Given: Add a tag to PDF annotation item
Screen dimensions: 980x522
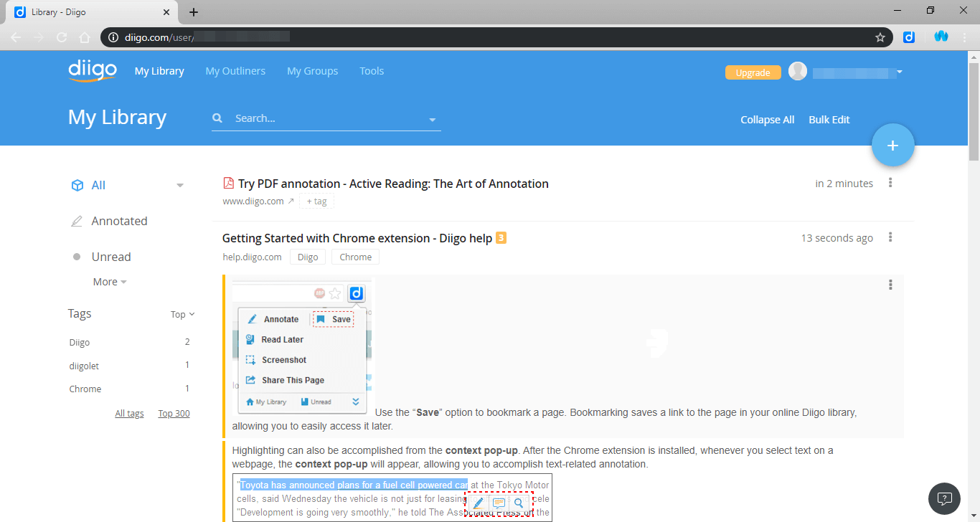Looking at the screenshot, I should 316,201.
